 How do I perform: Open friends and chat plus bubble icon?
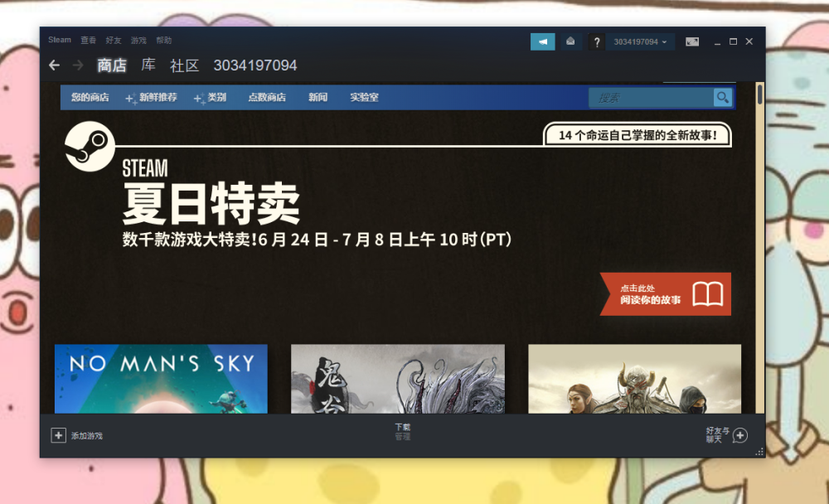(739, 435)
